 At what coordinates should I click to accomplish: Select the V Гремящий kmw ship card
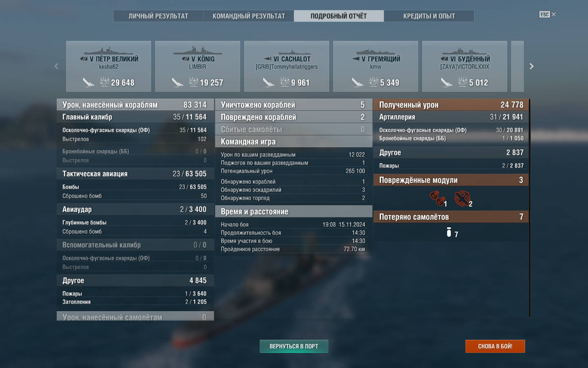click(x=376, y=66)
